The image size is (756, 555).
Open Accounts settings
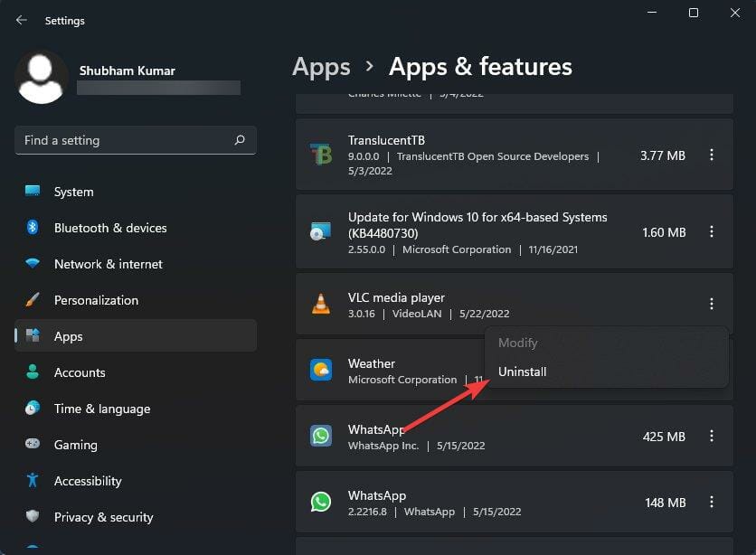[x=136, y=372]
